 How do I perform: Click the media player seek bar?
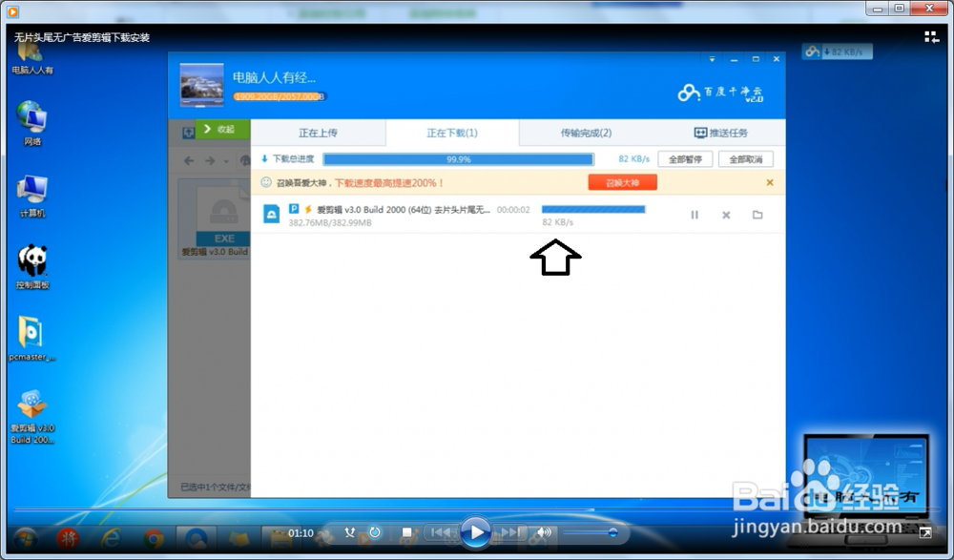coord(476,509)
